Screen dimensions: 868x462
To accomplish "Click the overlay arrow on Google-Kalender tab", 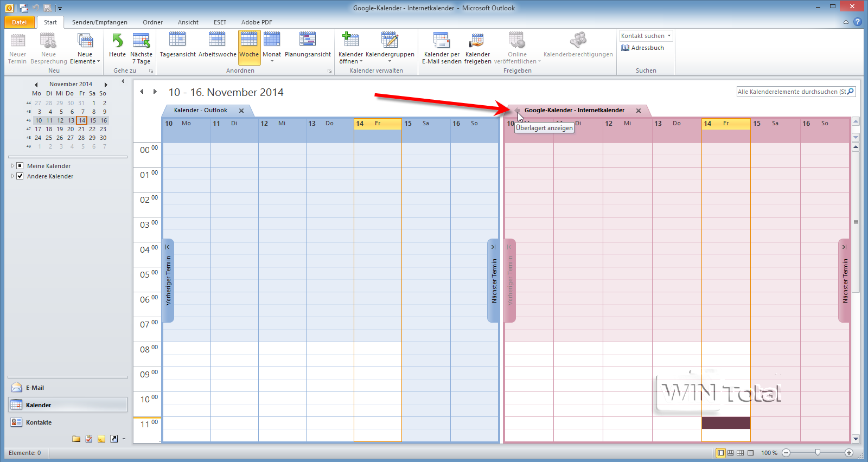I will point(518,110).
